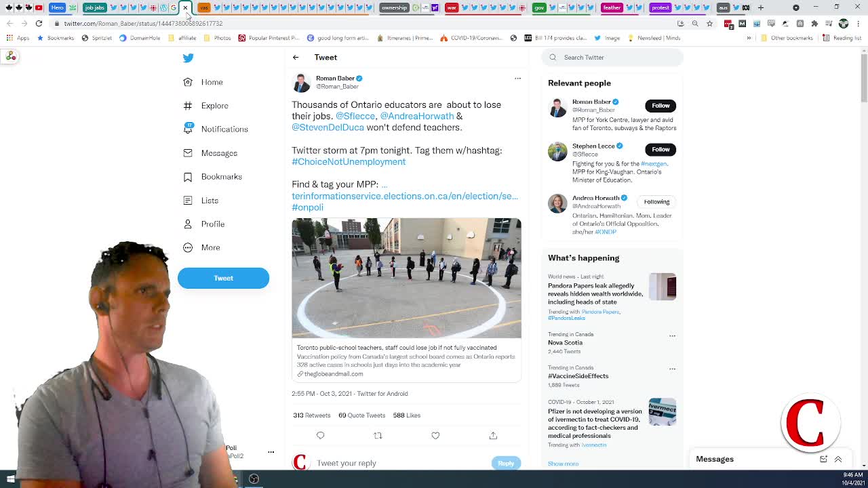Open the affiliate bookmarks folder

(182, 38)
